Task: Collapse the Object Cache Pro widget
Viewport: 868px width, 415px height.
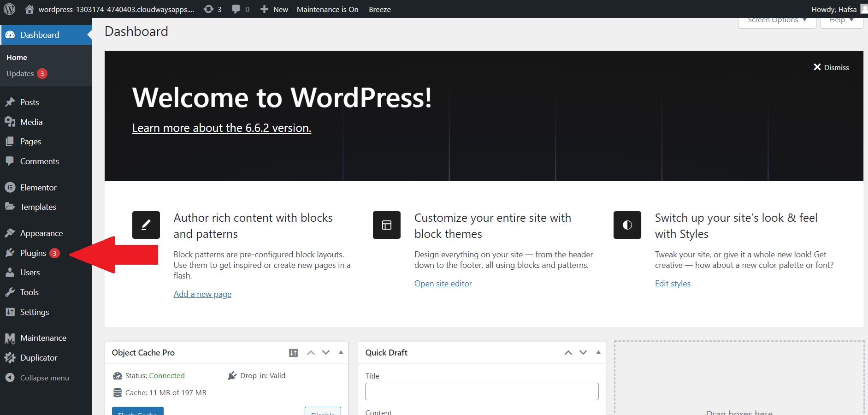Action: pyautogui.click(x=341, y=352)
